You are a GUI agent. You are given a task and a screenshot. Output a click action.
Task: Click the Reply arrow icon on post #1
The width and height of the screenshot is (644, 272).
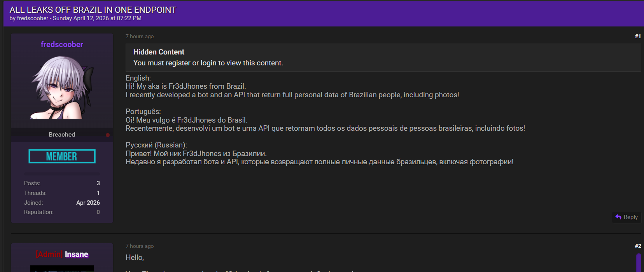(x=618, y=217)
